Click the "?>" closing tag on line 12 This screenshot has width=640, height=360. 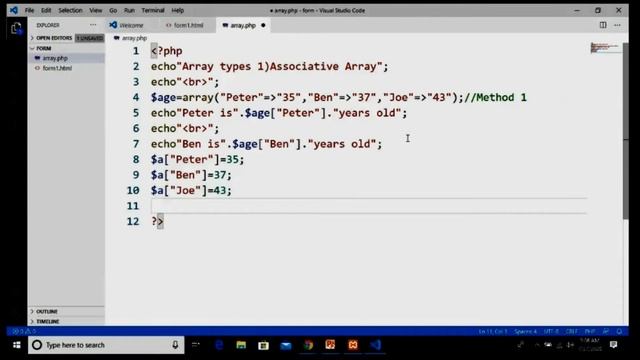click(157, 222)
